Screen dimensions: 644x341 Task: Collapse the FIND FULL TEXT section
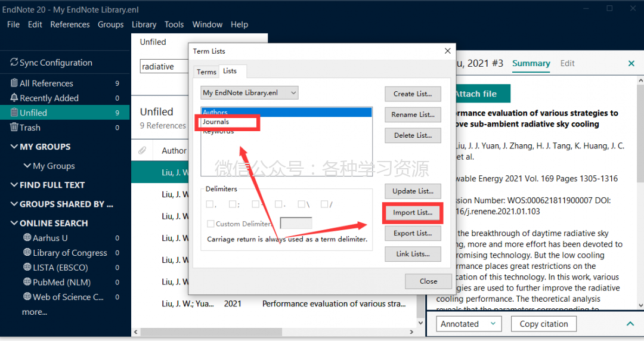point(14,185)
